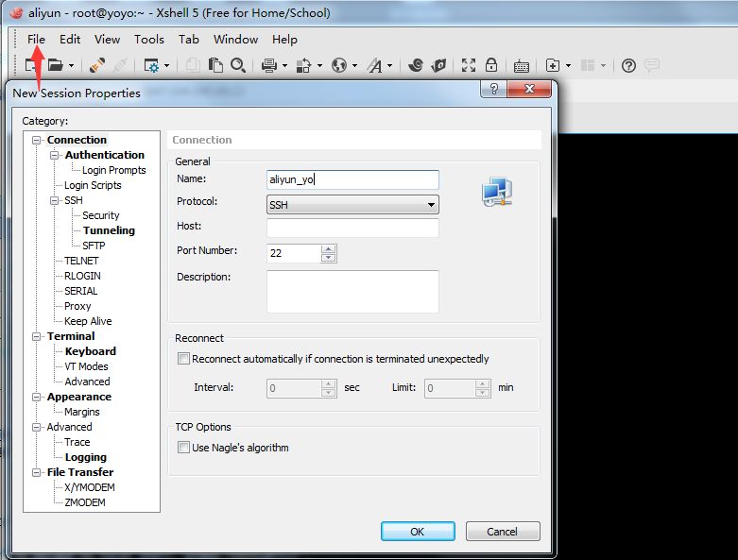Select Tunneling in category tree

tap(109, 230)
